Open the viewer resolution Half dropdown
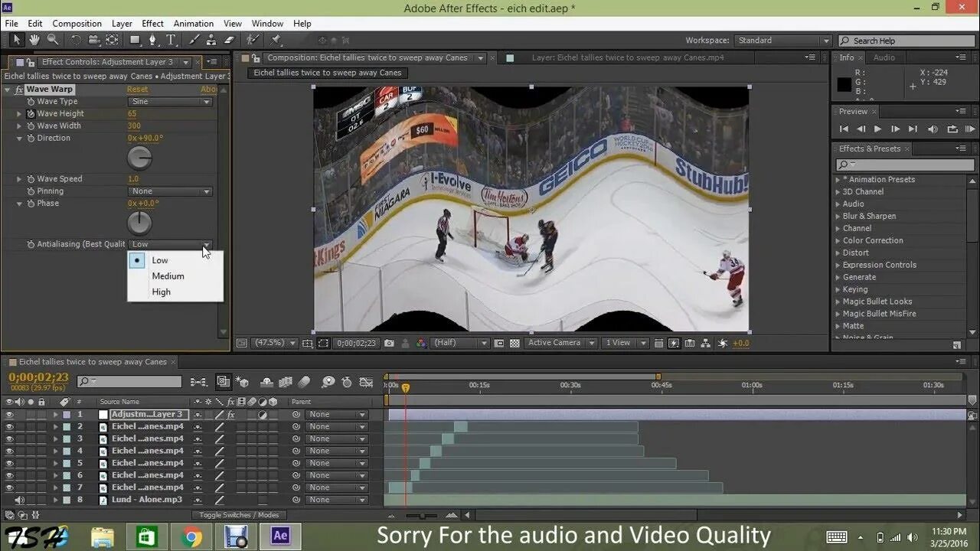Image resolution: width=980 pixels, height=551 pixels. (461, 343)
